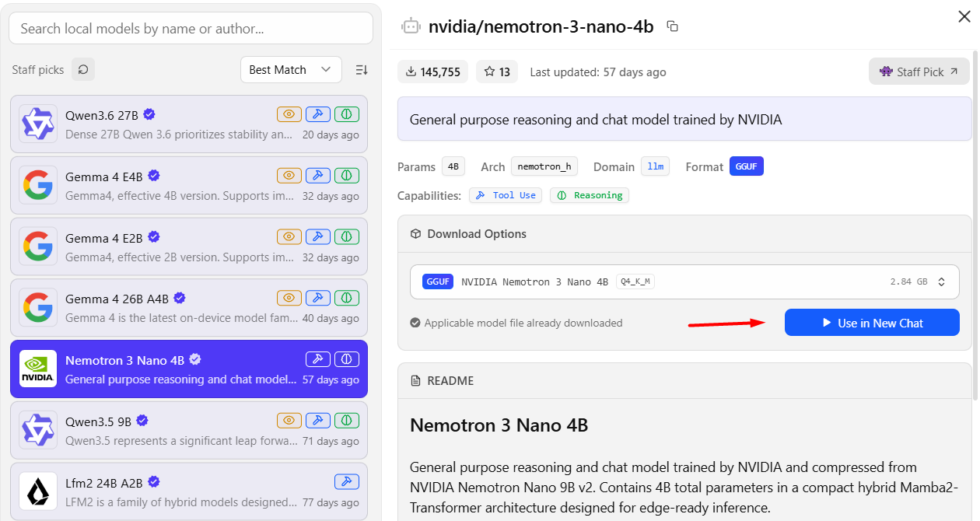980x521 pixels.
Task: Click the tool use badge on Nemotron 3 Nano 4B row
Action: pyautogui.click(x=318, y=358)
